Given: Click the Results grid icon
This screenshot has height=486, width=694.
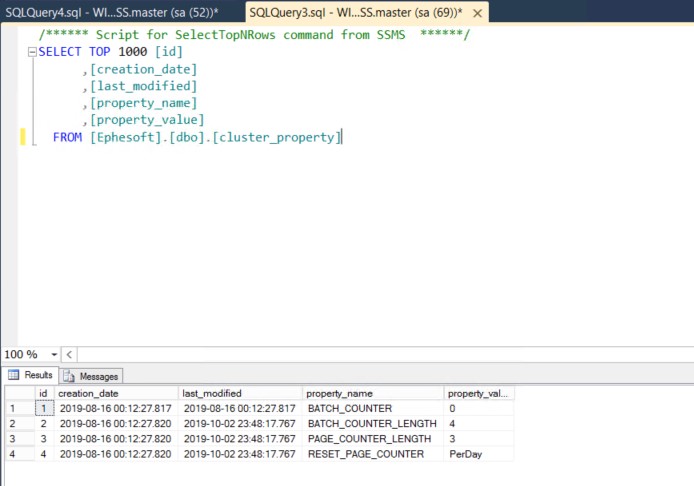Looking at the screenshot, I should [14, 375].
